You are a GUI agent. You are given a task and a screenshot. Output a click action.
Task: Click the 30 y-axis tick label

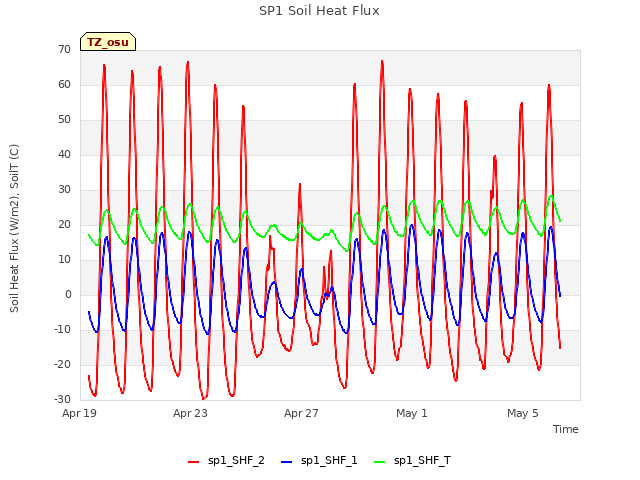coord(64,189)
